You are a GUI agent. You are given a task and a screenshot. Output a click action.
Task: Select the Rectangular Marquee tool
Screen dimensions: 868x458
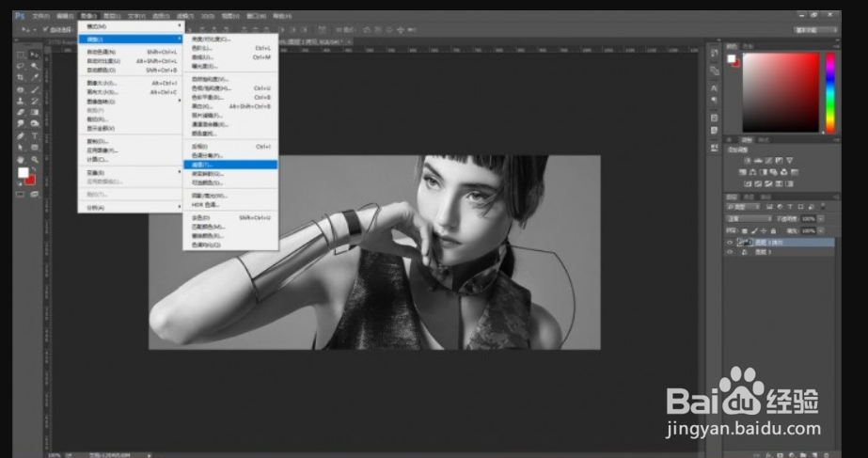point(21,55)
